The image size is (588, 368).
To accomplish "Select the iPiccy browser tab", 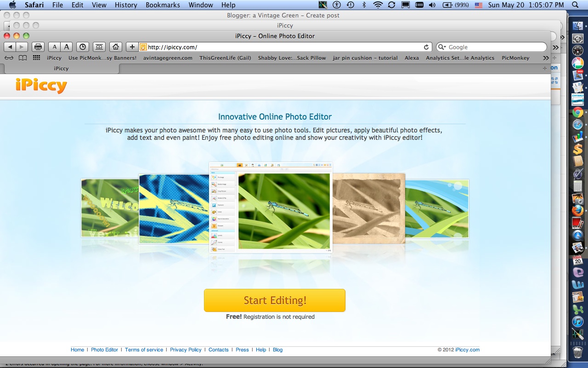I will pos(61,68).
